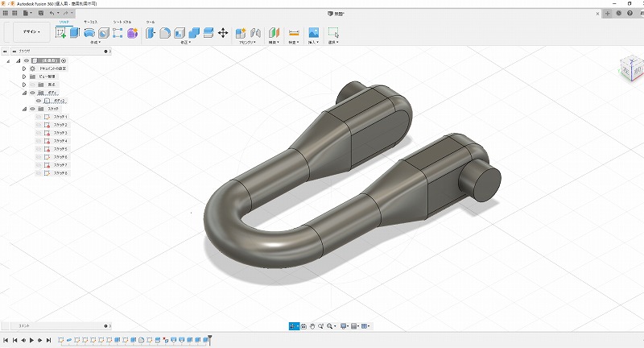Image resolution: width=644 pixels, height=348 pixels.
Task: Toggle visibility of スケッチ1 in browser
Action: (x=38, y=117)
